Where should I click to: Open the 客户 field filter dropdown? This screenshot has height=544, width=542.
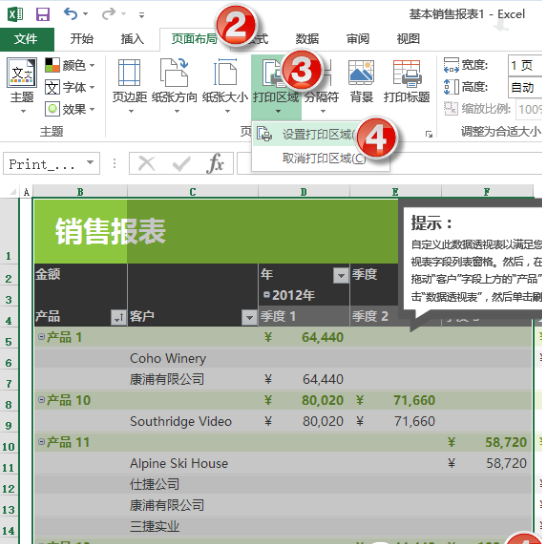pos(249,317)
